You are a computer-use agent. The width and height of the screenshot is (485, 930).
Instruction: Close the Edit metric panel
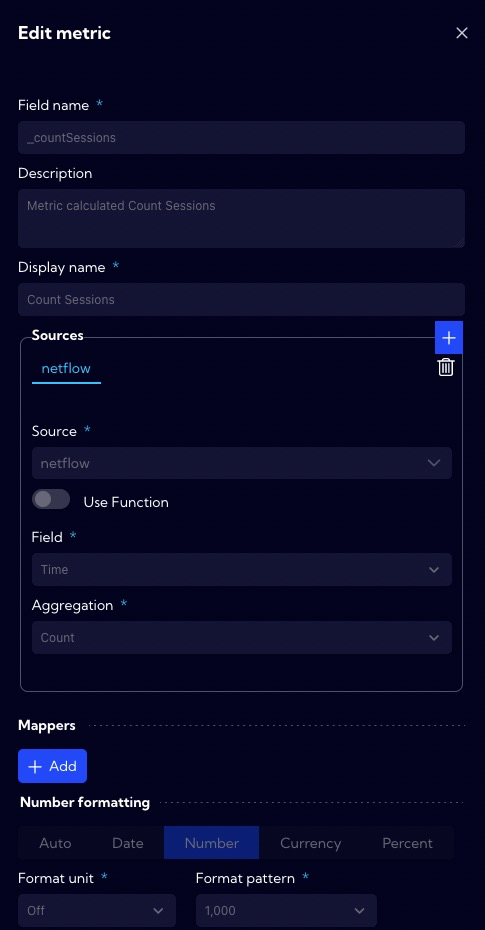(x=461, y=33)
